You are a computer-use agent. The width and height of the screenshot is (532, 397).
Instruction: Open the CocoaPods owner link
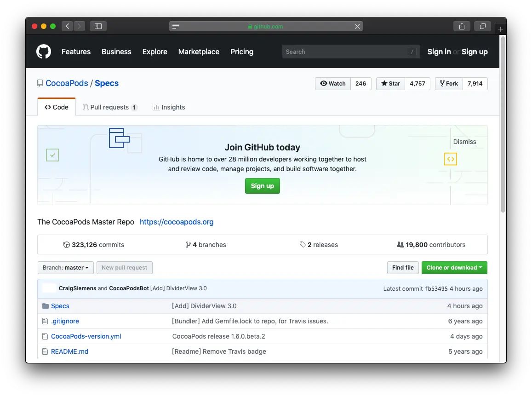pos(67,83)
